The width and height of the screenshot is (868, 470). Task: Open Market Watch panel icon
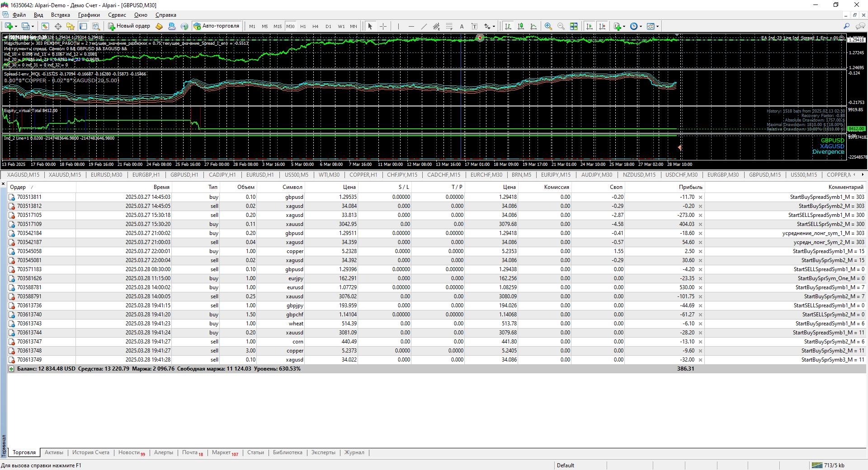[45, 26]
